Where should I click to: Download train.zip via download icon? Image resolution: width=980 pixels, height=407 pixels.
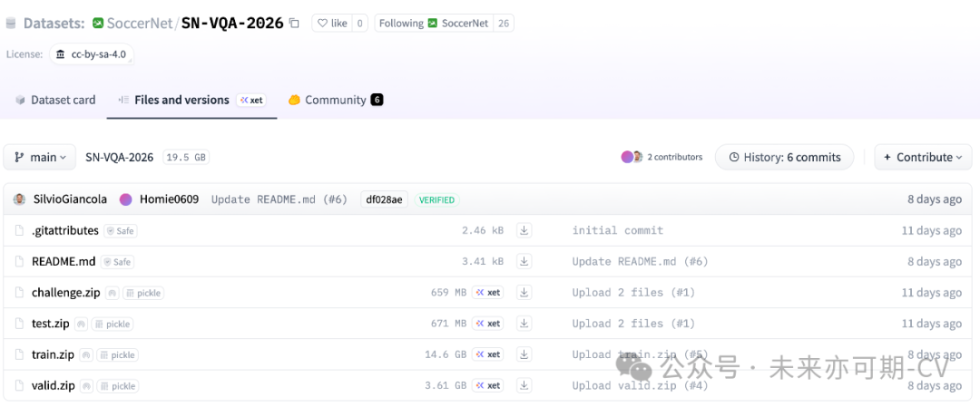tap(524, 354)
